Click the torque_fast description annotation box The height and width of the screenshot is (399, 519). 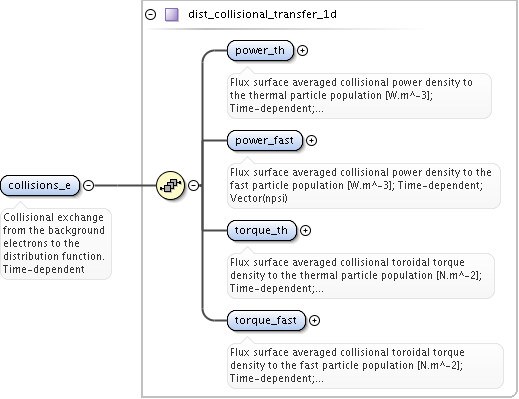tap(365, 365)
